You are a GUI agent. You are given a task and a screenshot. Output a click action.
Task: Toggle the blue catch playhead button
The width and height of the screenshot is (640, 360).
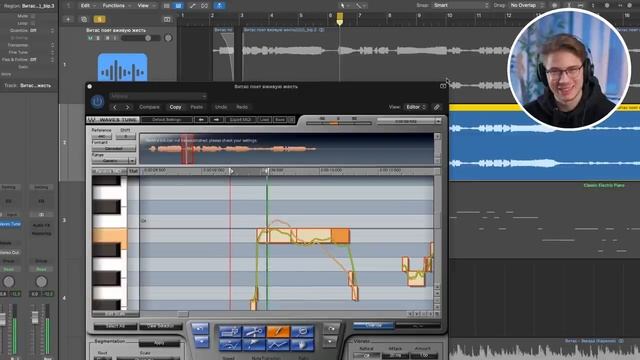pyautogui.click(x=219, y=5)
